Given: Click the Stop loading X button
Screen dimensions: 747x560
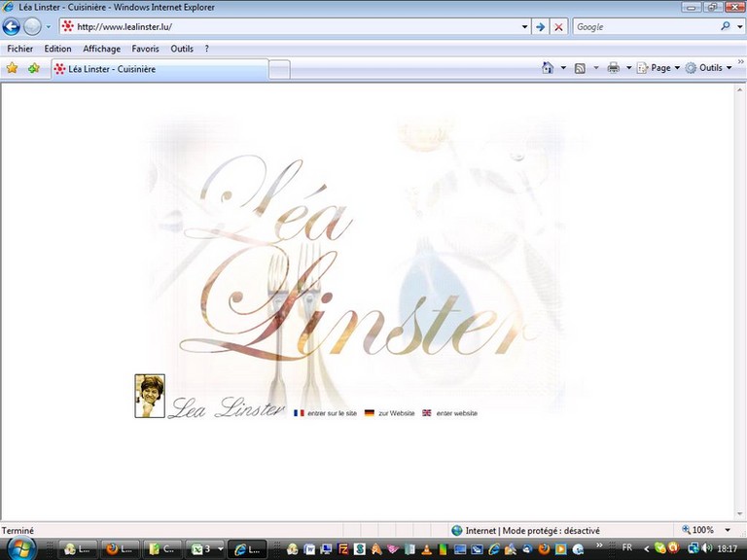Looking at the screenshot, I should coord(558,27).
